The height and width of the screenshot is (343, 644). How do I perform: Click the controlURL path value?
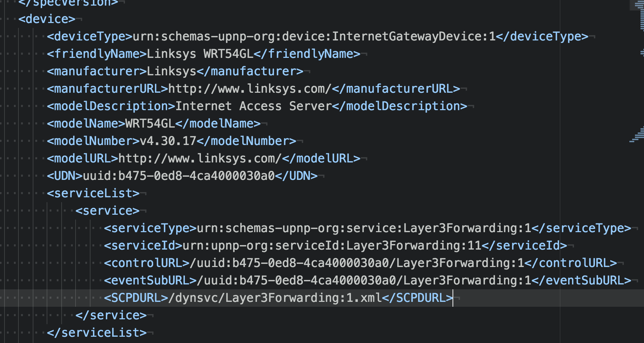(357, 263)
